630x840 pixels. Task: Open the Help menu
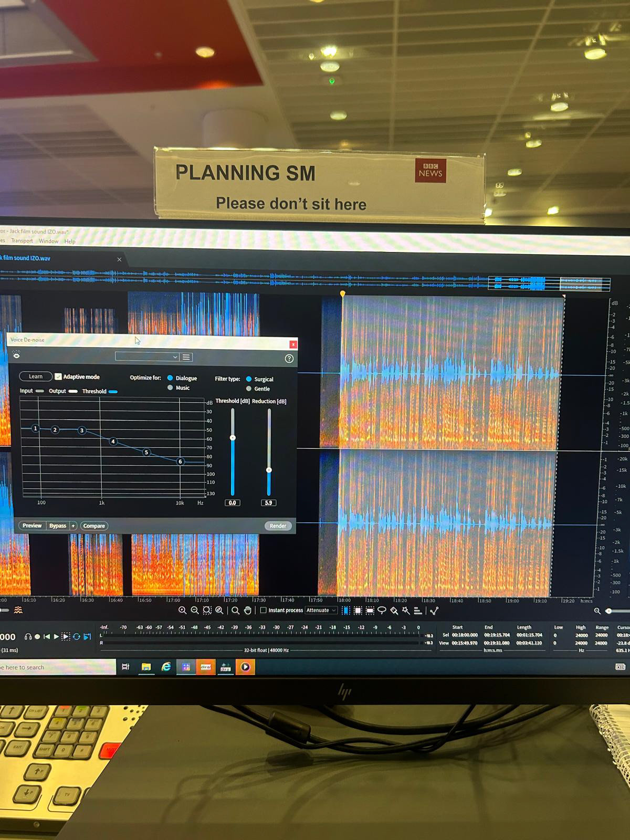70,241
